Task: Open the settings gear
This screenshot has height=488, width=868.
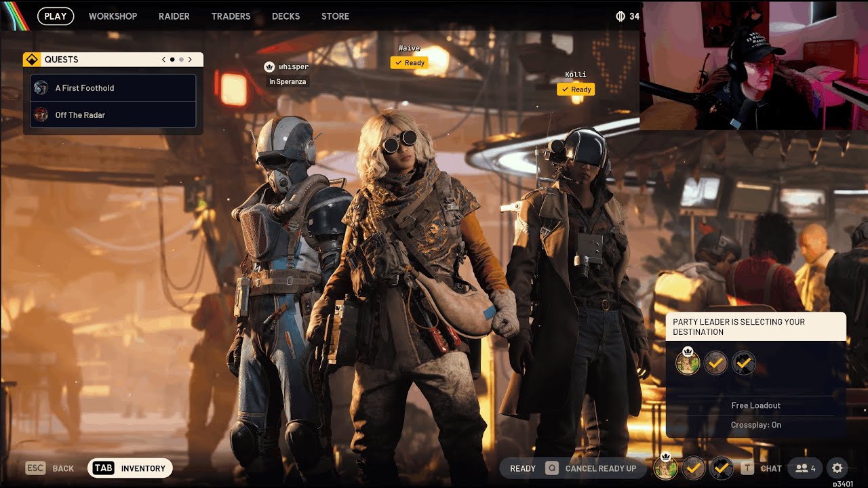Action: click(x=837, y=468)
